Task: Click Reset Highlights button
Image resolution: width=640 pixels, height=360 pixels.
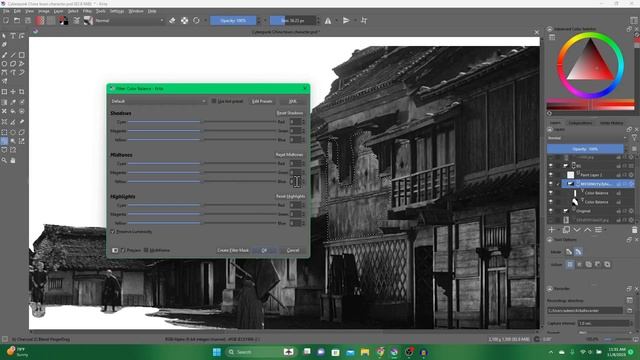Action: [290, 196]
